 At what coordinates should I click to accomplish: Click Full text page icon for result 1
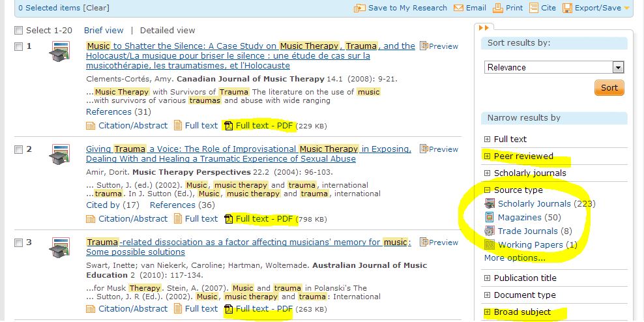(x=177, y=125)
